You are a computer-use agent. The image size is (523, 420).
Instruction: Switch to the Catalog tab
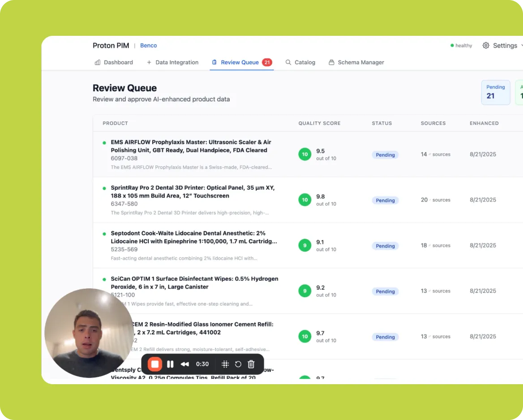tap(300, 62)
